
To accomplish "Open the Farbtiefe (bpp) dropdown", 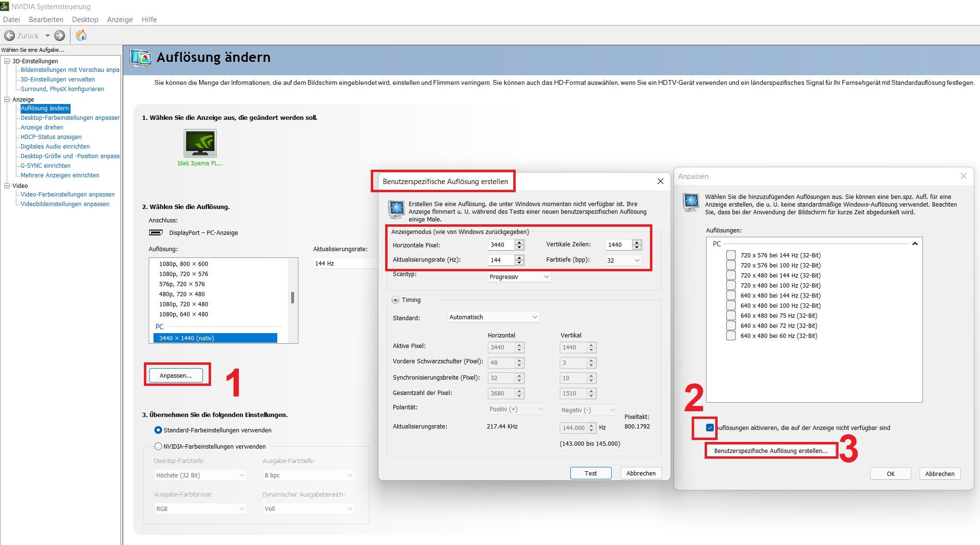I will [623, 260].
